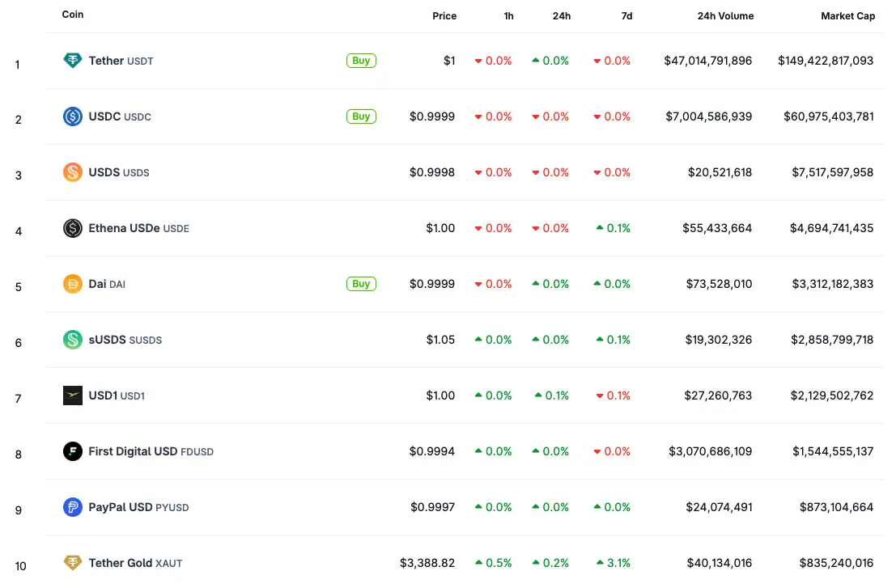Screen dimensions: 896x588
Task: Select USD1 24h volume $27,260,763
Action: pyautogui.click(x=718, y=396)
